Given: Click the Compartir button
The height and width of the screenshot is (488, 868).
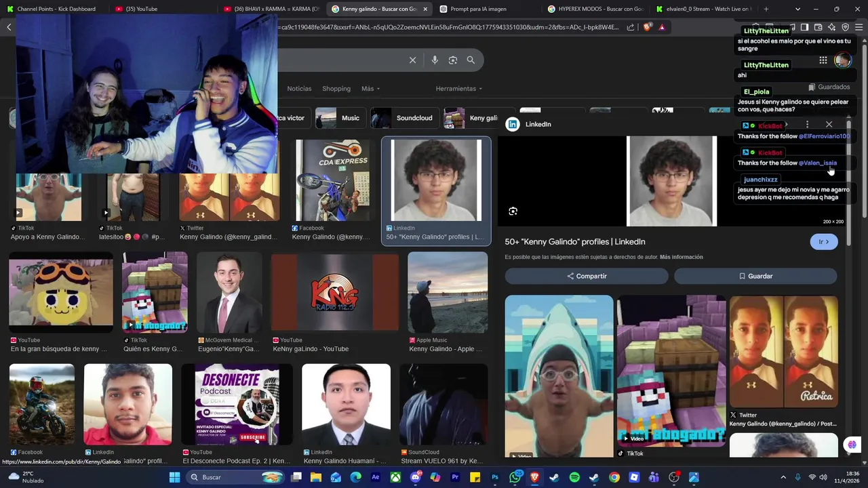Looking at the screenshot, I should point(587,276).
